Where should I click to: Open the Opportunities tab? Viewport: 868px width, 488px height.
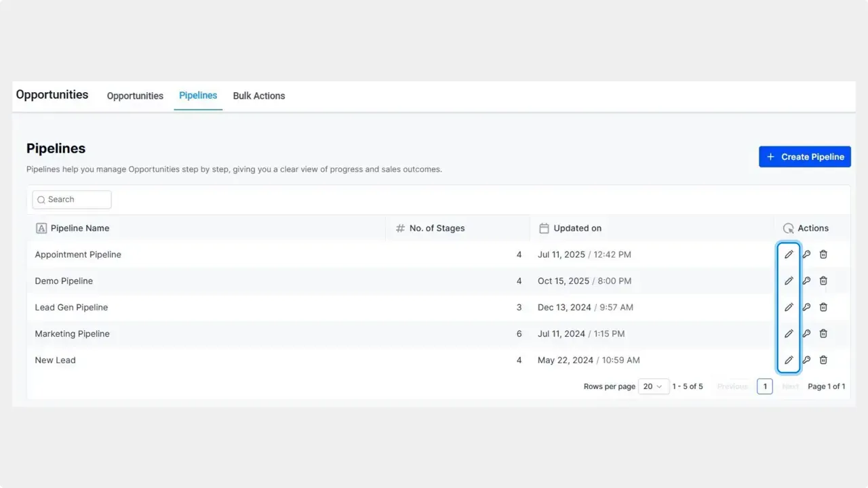click(x=134, y=96)
